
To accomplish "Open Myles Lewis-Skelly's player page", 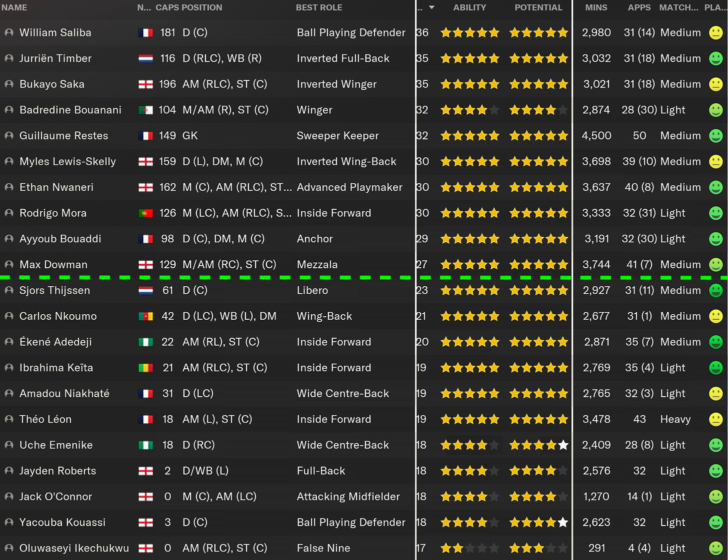I will (x=67, y=162).
